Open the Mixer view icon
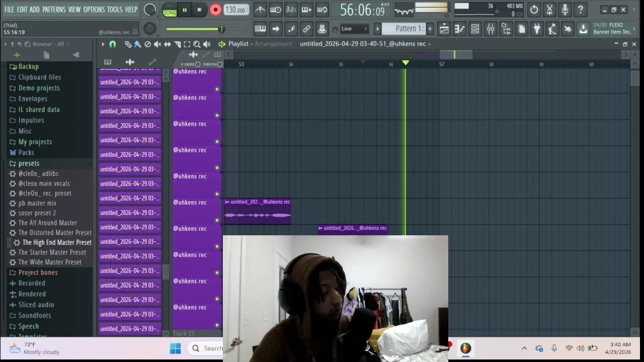Screen dimensions: 644x362 coord(491,29)
